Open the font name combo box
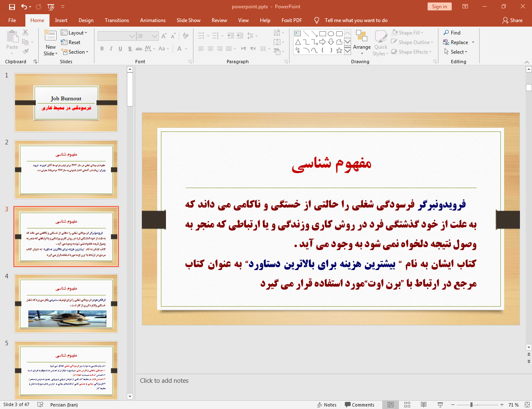Screen dimensions: 532x409 (117, 36)
